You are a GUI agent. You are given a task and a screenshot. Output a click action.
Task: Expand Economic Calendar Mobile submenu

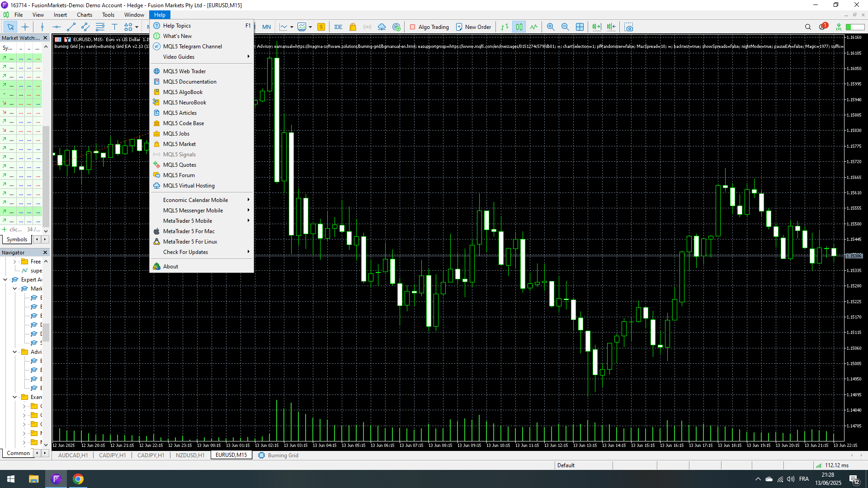pos(202,200)
